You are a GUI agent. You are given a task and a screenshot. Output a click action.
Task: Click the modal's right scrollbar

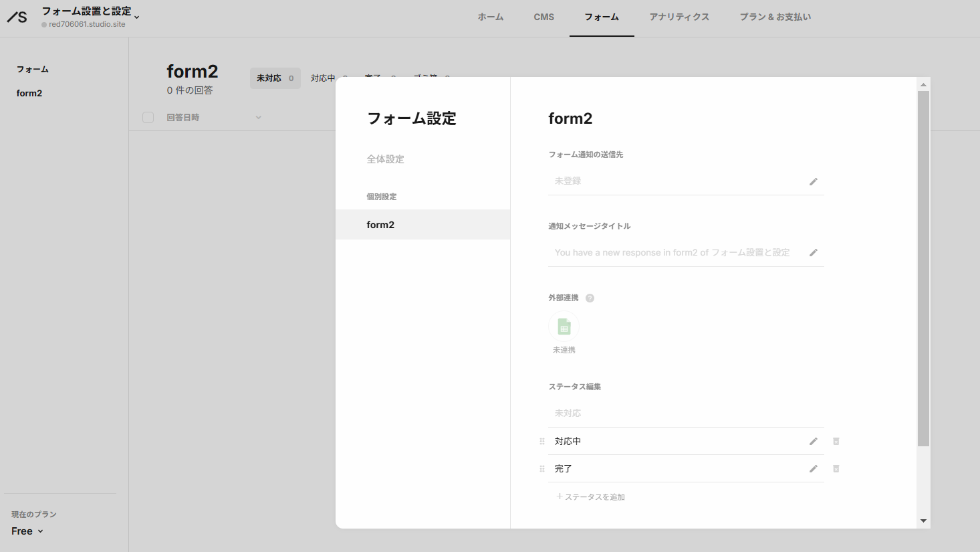[x=923, y=268]
